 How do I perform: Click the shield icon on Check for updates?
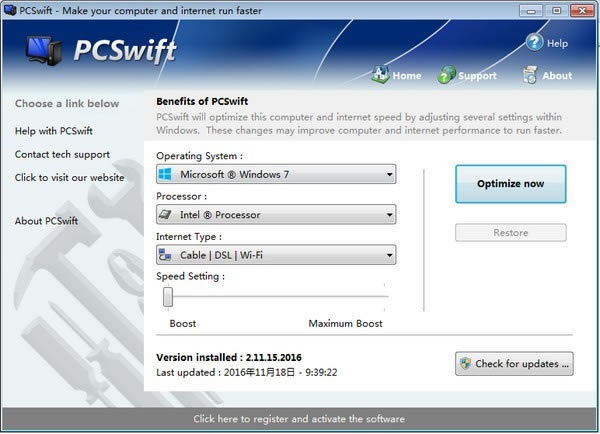click(x=466, y=364)
